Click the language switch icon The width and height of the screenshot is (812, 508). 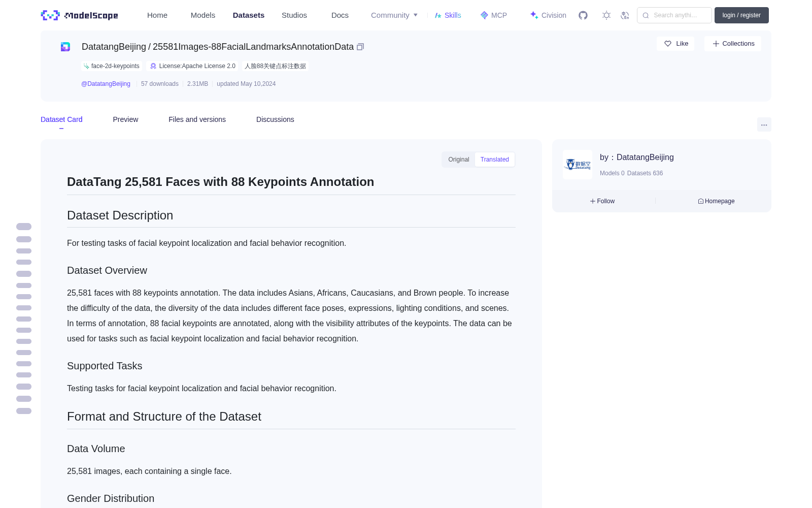[625, 15]
